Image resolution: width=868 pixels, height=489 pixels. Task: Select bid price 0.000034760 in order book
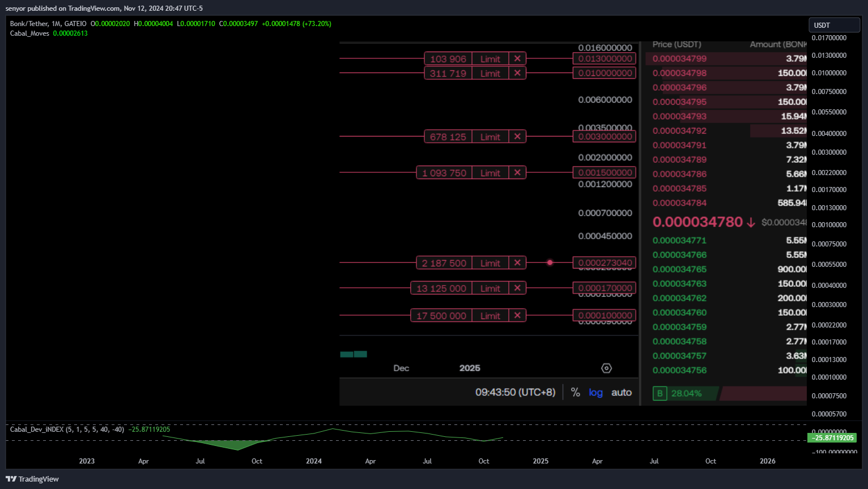click(679, 313)
